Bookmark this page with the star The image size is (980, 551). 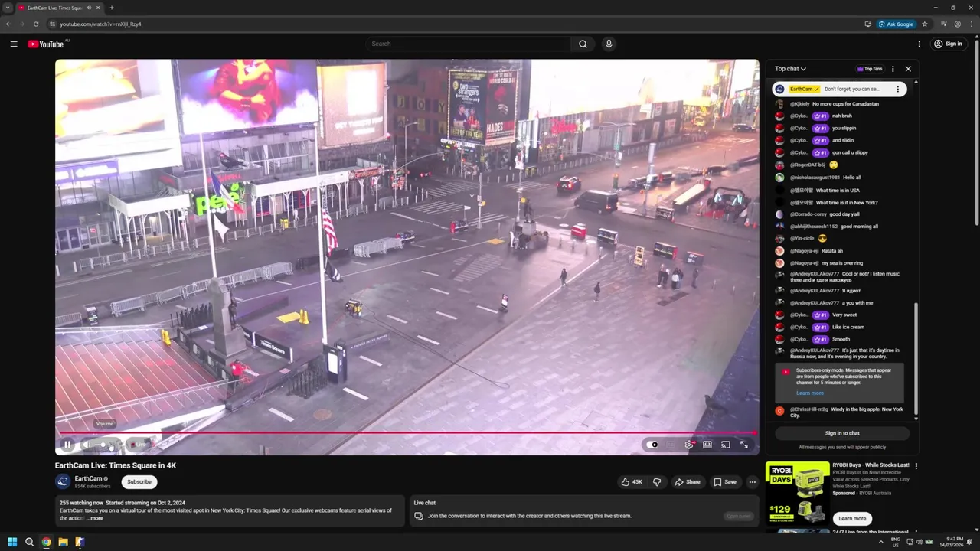coord(925,24)
